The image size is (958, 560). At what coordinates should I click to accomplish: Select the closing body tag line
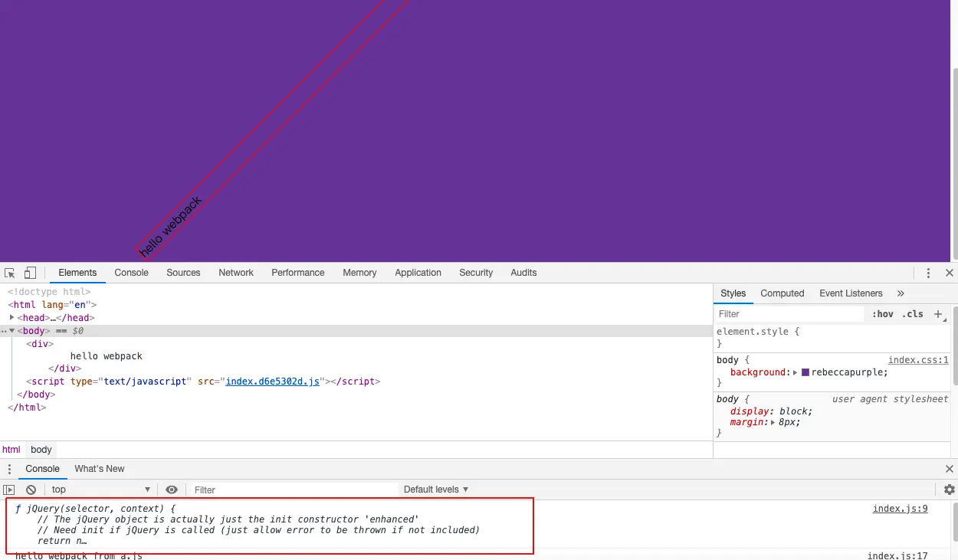pyautogui.click(x=35, y=395)
